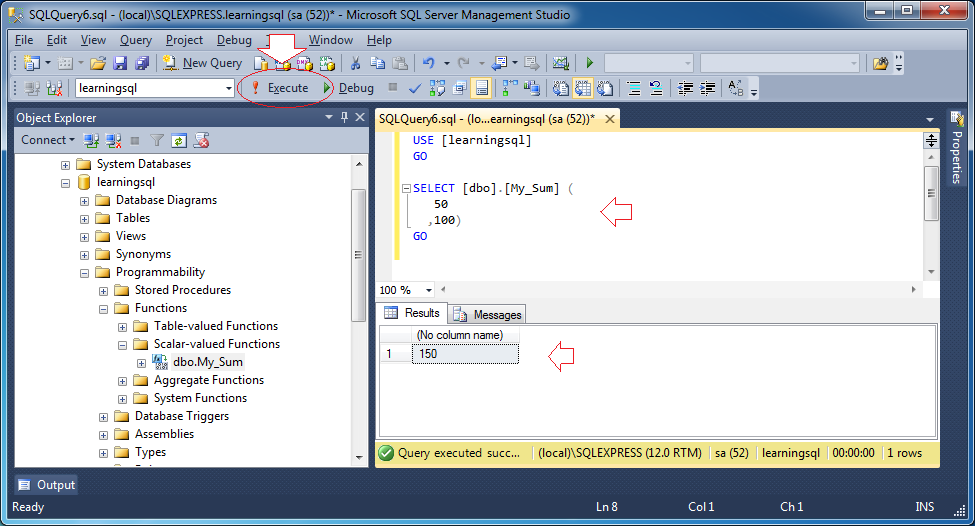
Task: Click the Debug button in SQL toolbar
Action: click(x=349, y=88)
